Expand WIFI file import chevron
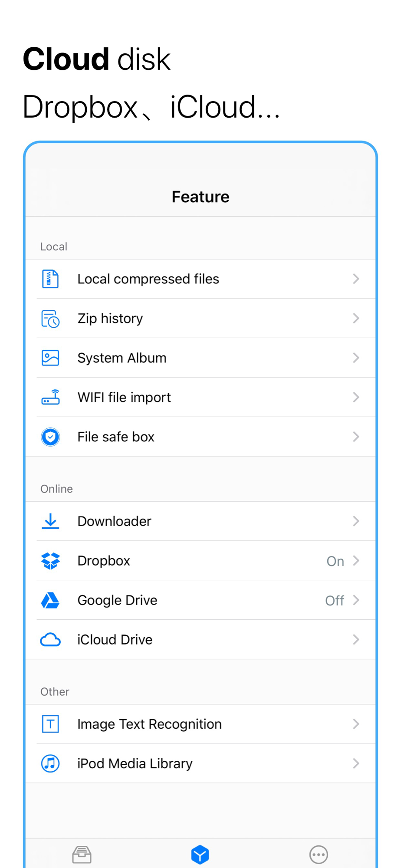The image size is (401, 868). [x=356, y=397]
